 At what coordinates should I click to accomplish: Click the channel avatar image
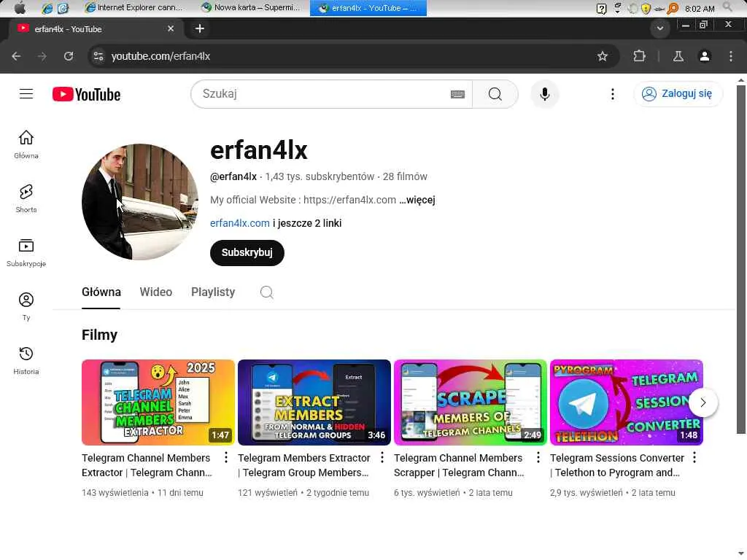pyautogui.click(x=140, y=202)
